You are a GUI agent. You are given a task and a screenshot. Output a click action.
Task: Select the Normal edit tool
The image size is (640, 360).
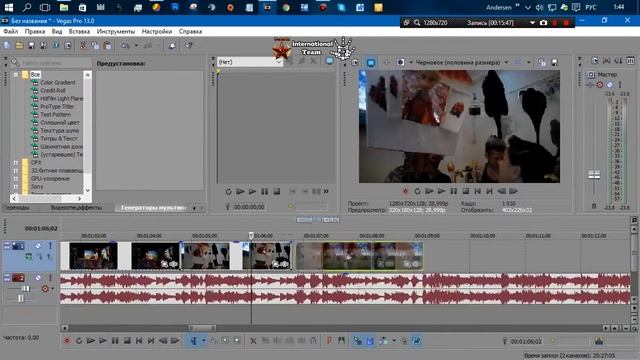(x=193, y=340)
